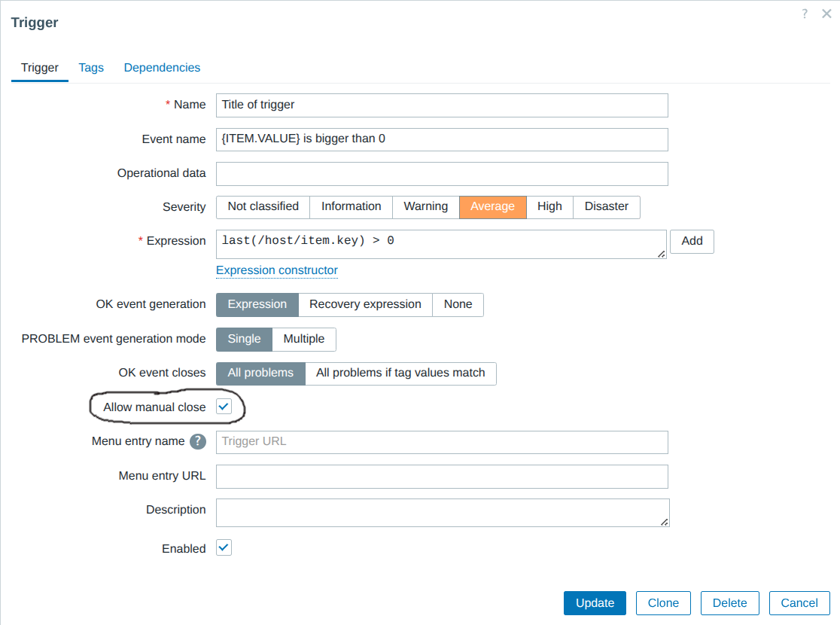Click the Menu entry name help icon
This screenshot has width=840, height=625.
point(198,442)
